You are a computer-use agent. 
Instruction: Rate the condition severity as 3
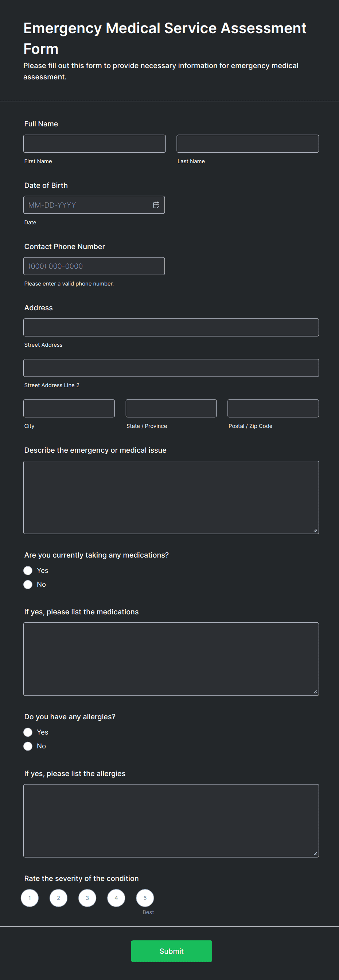click(x=87, y=898)
